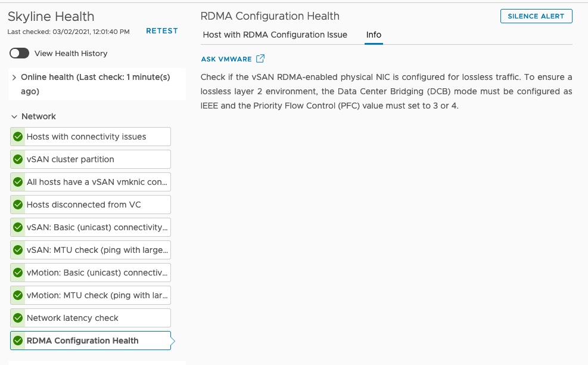588x365 pixels.
Task: Click green check icon beside Hosts with connectivity issues
Action: point(18,137)
